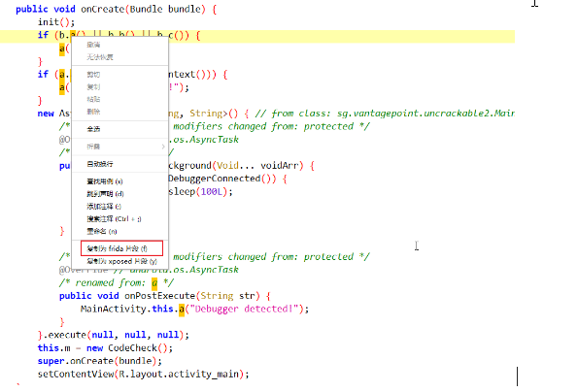The image size is (578, 392).
Task: Click 'R.layout.activity_main' argument
Action: click(180, 374)
